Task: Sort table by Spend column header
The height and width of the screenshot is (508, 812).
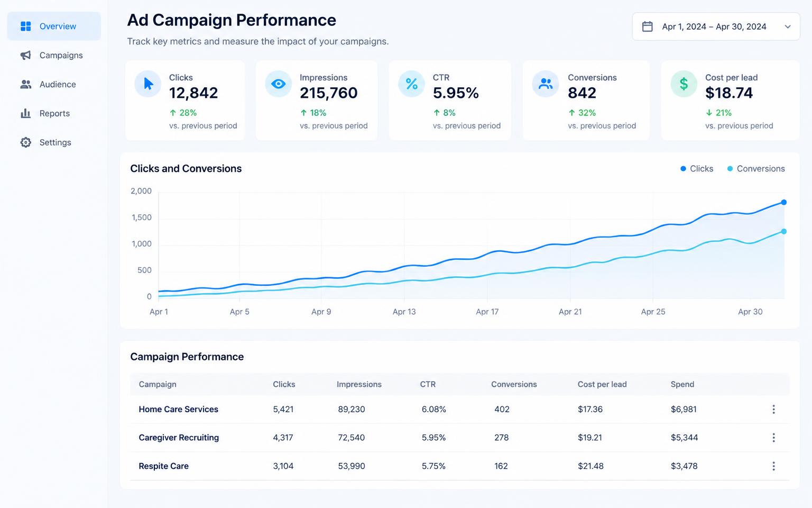Action: [682, 385]
